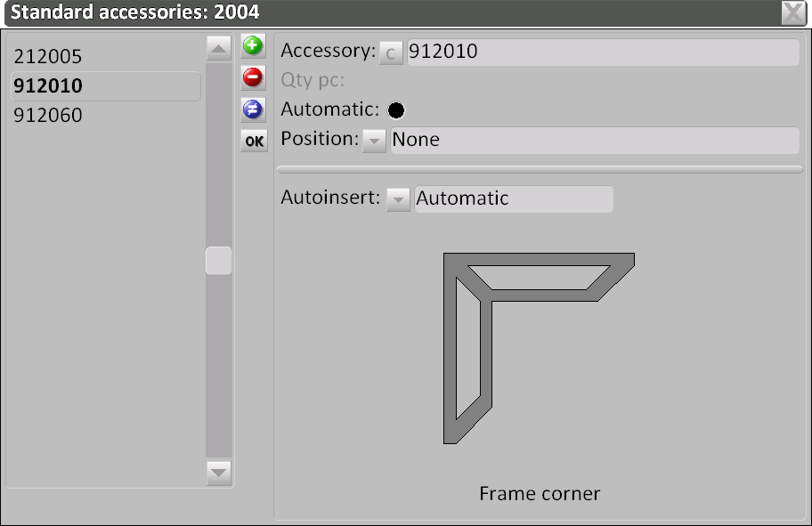The width and height of the screenshot is (812, 526).
Task: Click the Frame corner caption text
Action: click(x=540, y=494)
